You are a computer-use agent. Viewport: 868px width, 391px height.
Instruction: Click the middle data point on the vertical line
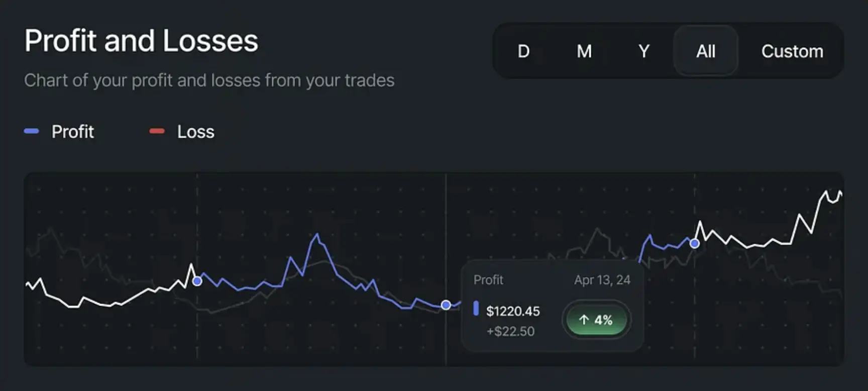click(x=446, y=305)
